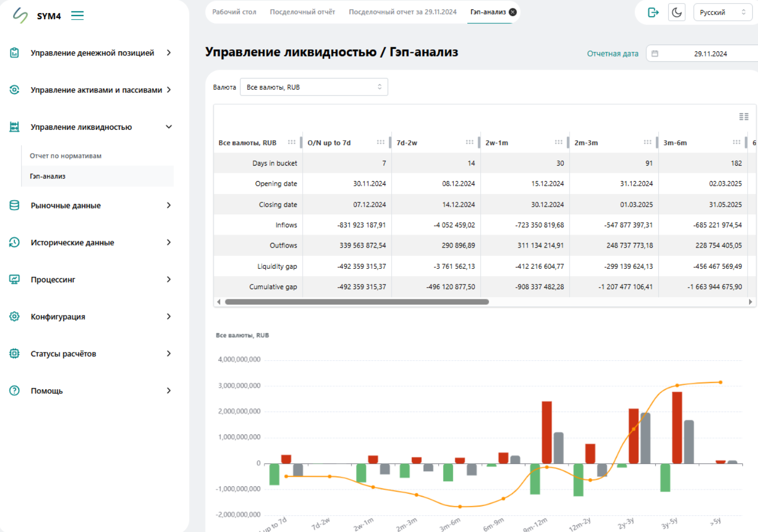758x532 pixels.
Task: Click the Процессинг menu item
Action: pyautogui.click(x=53, y=280)
